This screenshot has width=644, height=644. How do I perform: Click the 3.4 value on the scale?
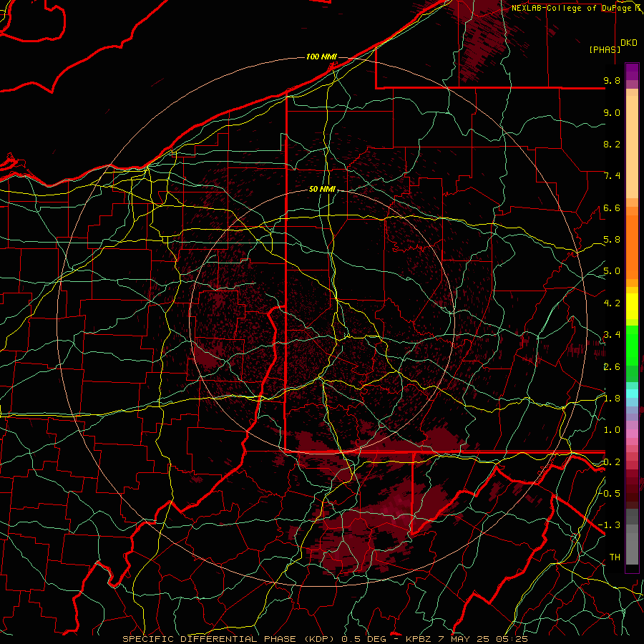(612, 335)
